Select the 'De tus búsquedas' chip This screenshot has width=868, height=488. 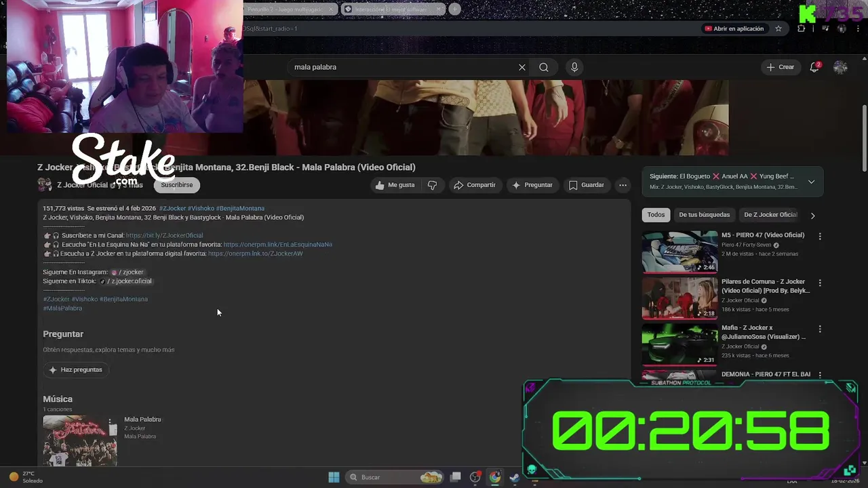coord(705,215)
